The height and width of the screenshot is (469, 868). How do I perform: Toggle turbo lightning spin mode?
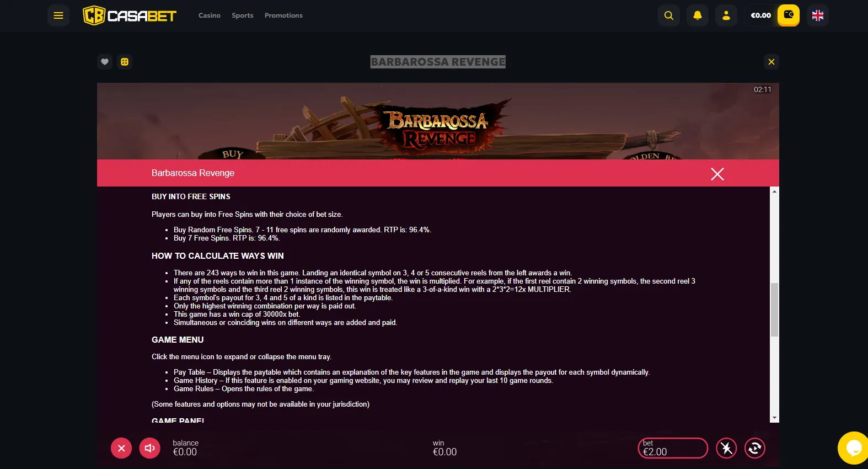click(x=726, y=448)
